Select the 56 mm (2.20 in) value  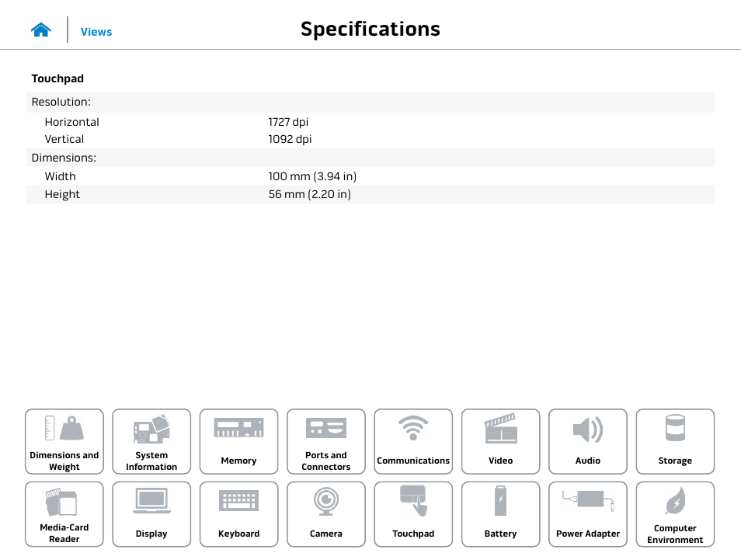(310, 194)
